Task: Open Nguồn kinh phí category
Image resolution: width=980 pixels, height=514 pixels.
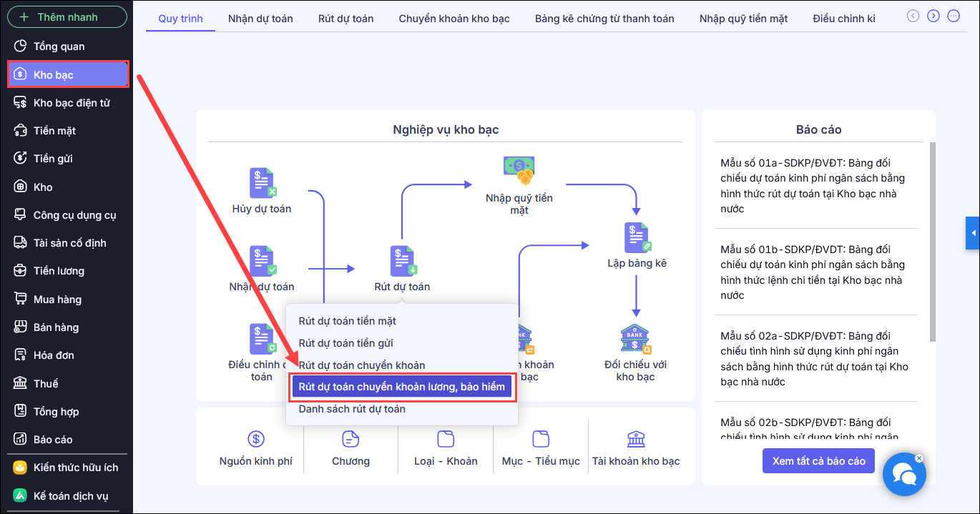Action: coord(256,448)
